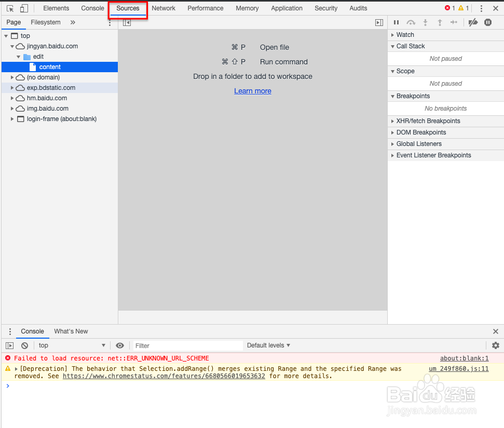Expand the Deprecation warning message arrow
Viewport: 504px width, 428px height.
point(16,369)
